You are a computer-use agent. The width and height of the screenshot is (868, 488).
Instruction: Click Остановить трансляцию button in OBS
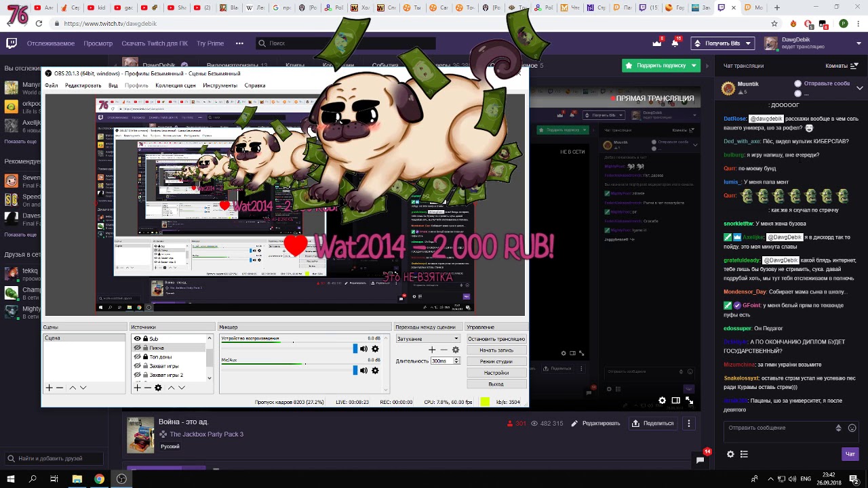(x=496, y=339)
